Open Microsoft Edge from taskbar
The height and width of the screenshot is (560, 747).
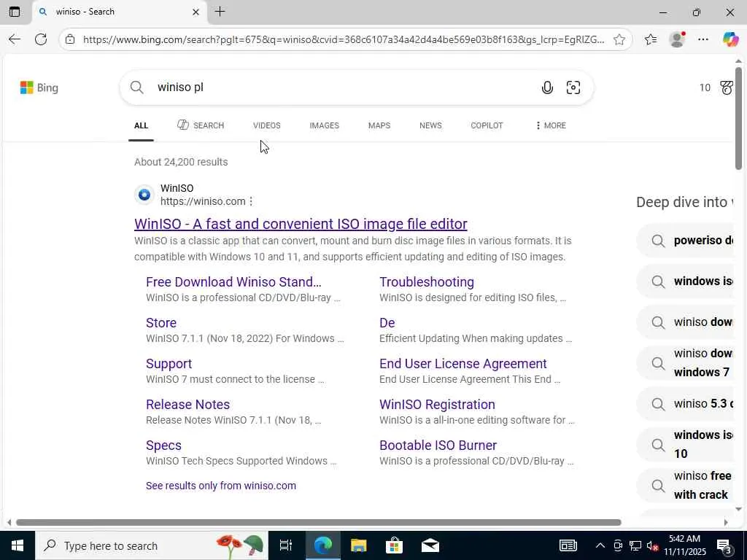(x=322, y=545)
